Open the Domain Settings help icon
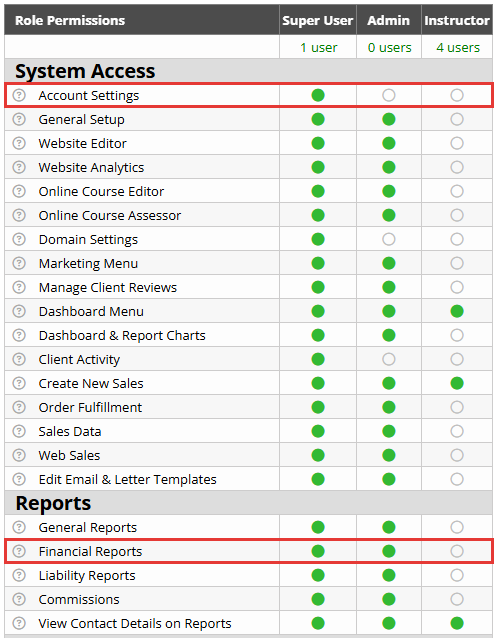The width and height of the screenshot is (497, 638). tap(19, 239)
